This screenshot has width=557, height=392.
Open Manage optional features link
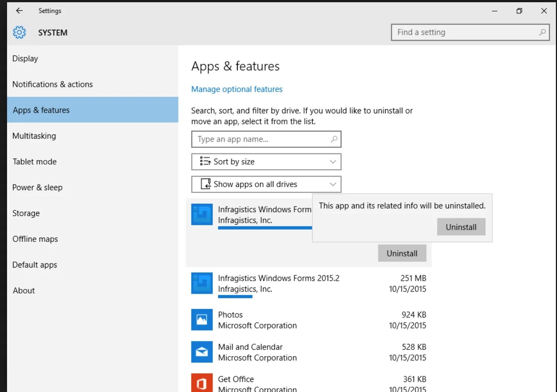click(x=237, y=89)
